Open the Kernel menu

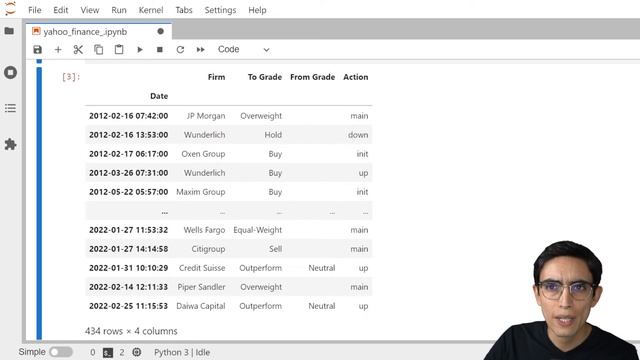(x=151, y=10)
